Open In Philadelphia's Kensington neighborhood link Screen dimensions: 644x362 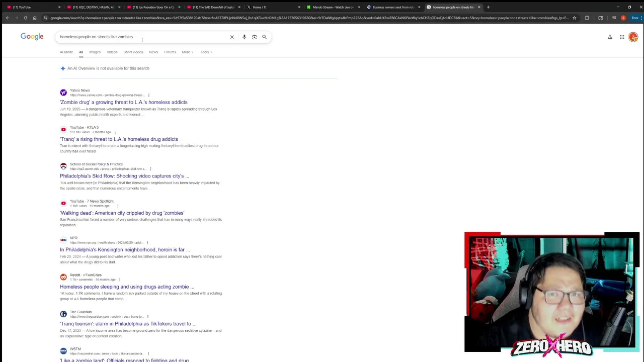pos(125,250)
